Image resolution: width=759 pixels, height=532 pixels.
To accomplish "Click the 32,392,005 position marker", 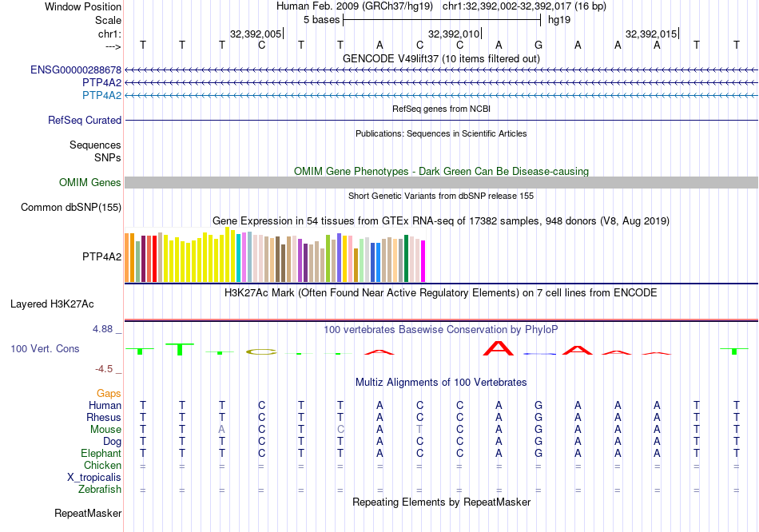I will 256,34.
